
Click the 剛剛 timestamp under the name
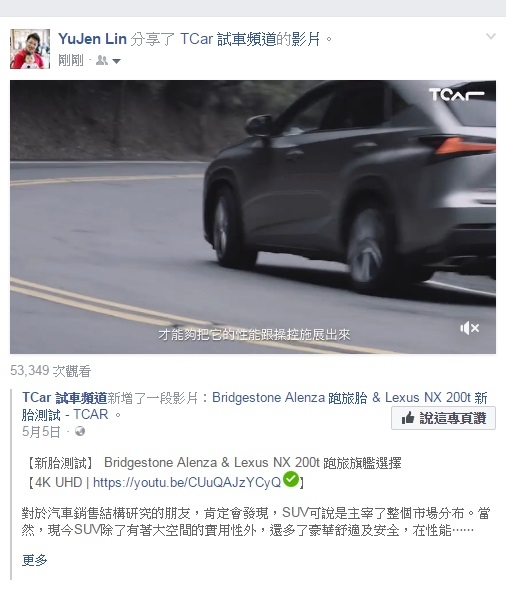[71, 60]
